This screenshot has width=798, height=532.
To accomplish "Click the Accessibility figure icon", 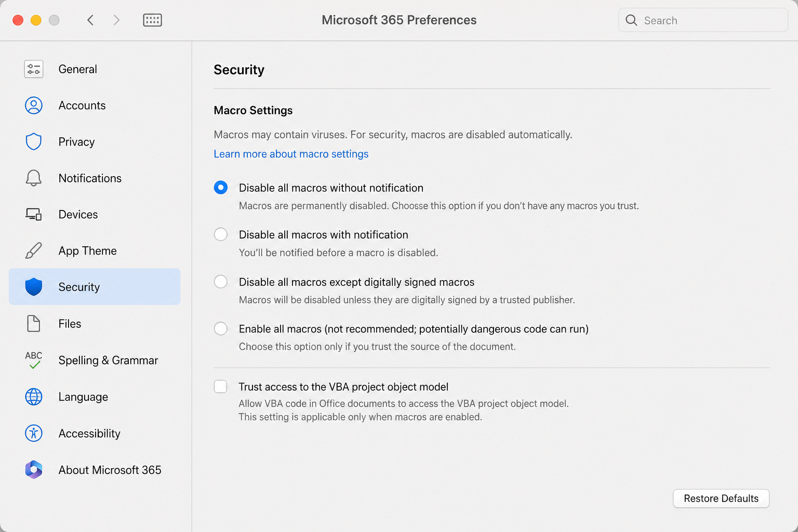I will coord(34,433).
